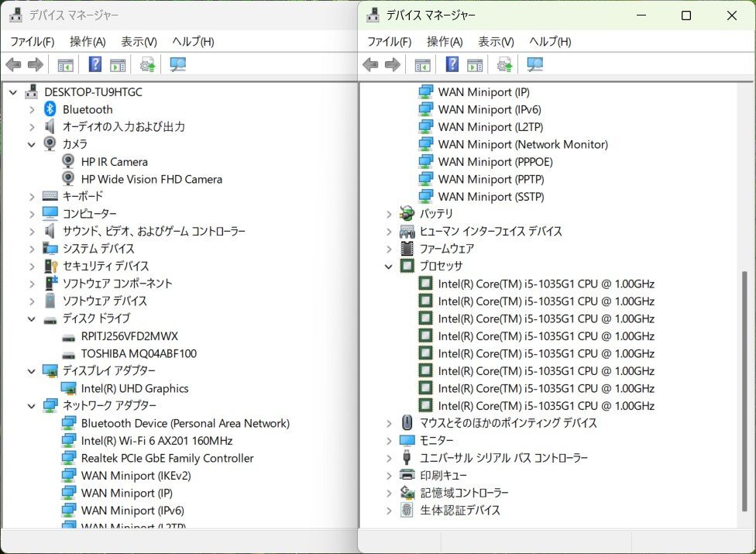Image resolution: width=756 pixels, height=554 pixels.
Task: Select WAN Miniport (PPPOE)
Action: 495,161
